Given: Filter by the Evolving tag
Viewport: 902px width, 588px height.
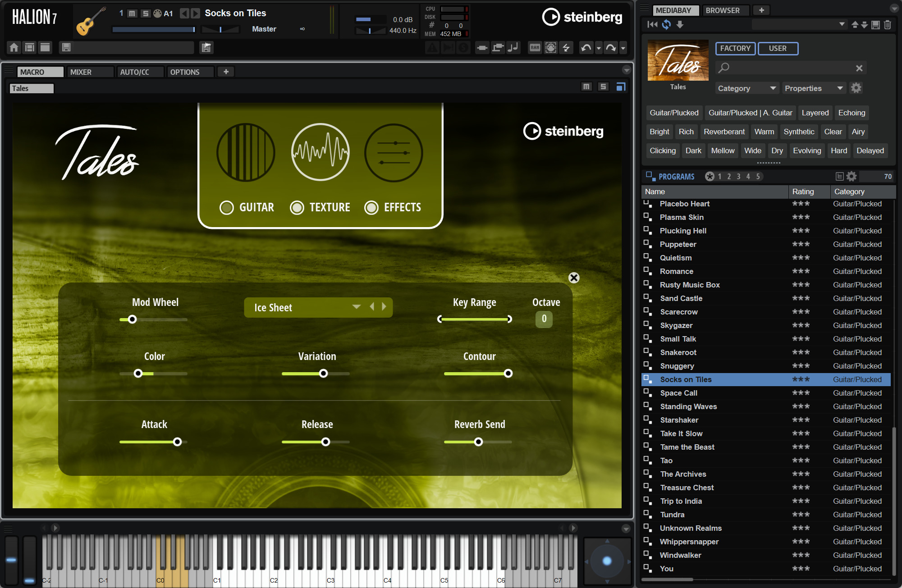Looking at the screenshot, I should 807,150.
